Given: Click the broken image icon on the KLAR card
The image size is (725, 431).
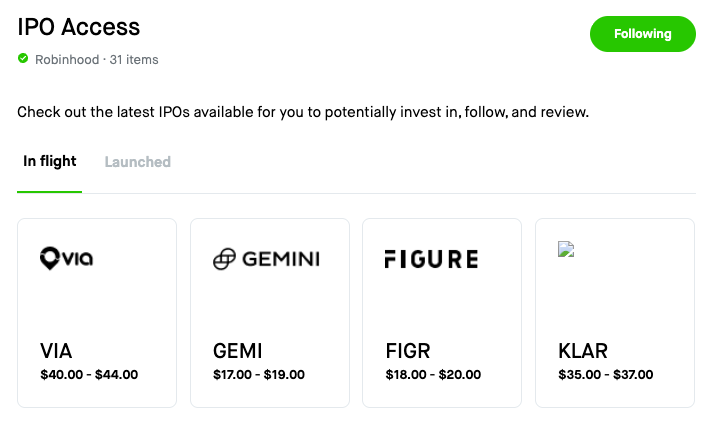Looking at the screenshot, I should [565, 250].
